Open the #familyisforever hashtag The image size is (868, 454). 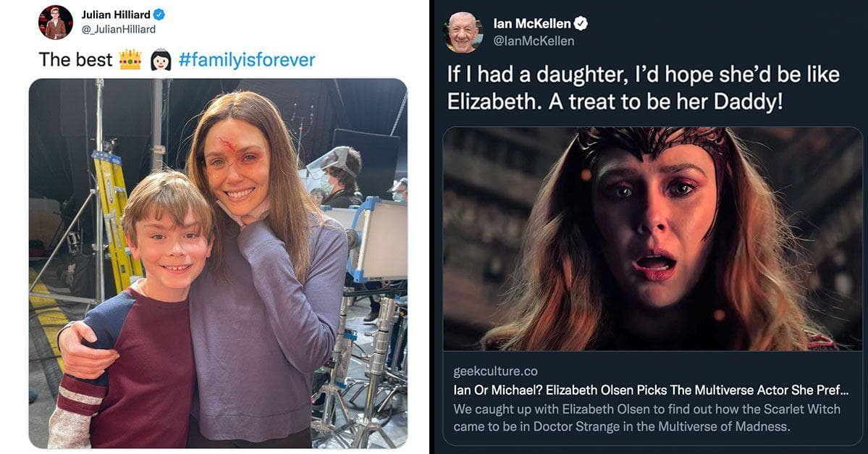(246, 59)
